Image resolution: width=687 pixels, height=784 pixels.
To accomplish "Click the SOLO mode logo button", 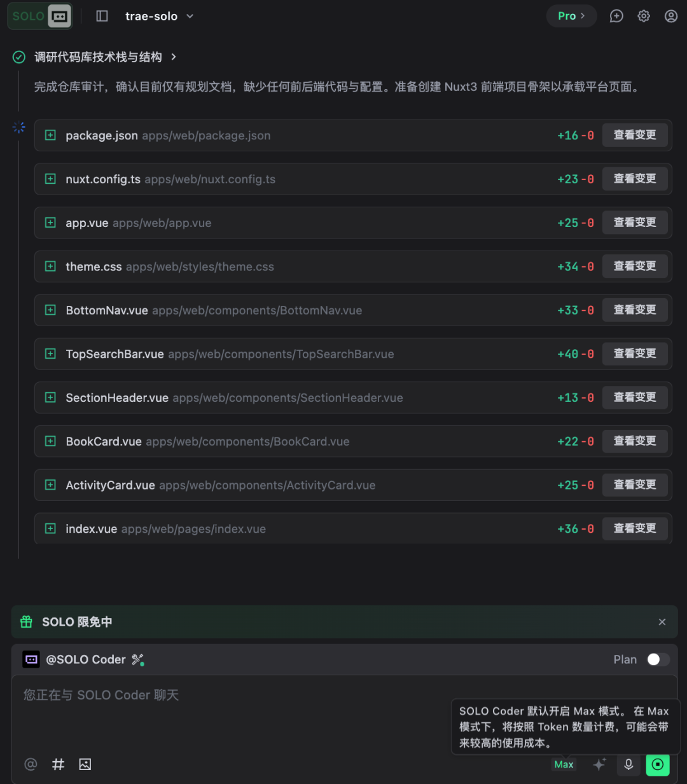I will coord(41,17).
